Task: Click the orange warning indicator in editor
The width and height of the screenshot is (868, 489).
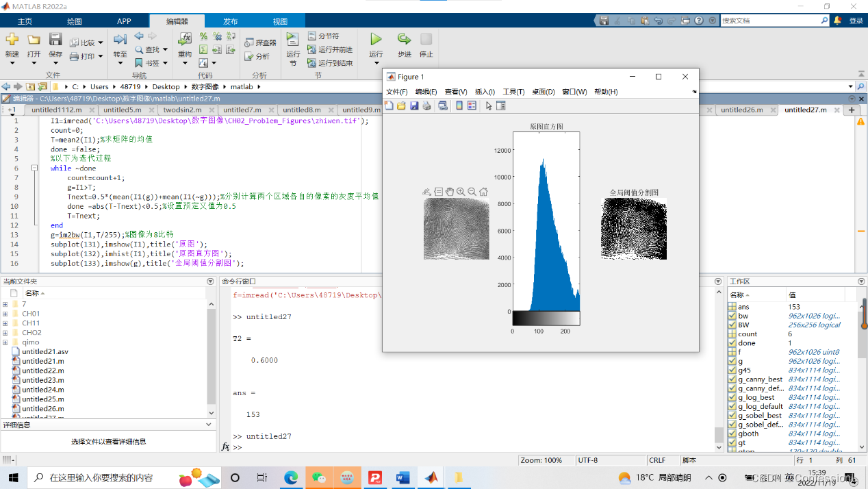Action: [860, 121]
